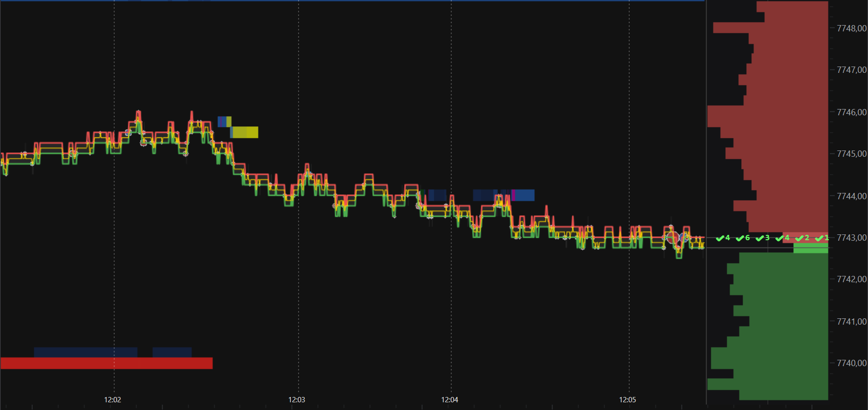Click the 12:03 time axis label
Viewport: 868px width, 410px height.
(x=297, y=400)
